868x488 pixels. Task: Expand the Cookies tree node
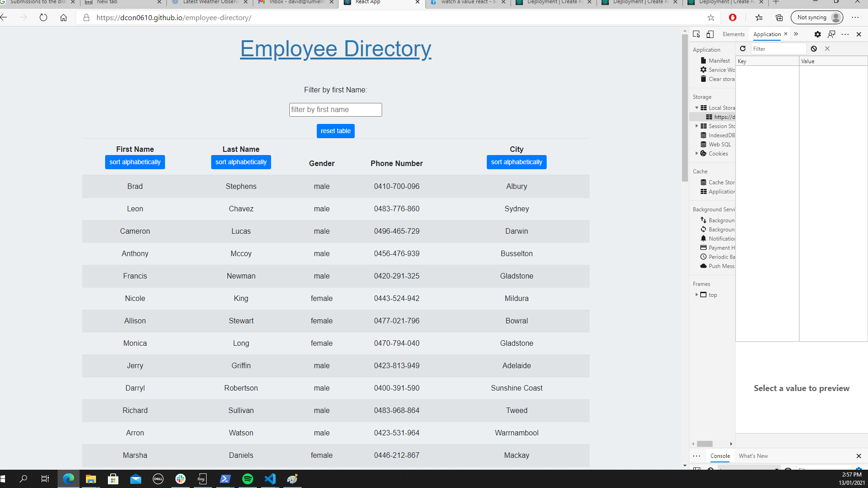tap(697, 154)
